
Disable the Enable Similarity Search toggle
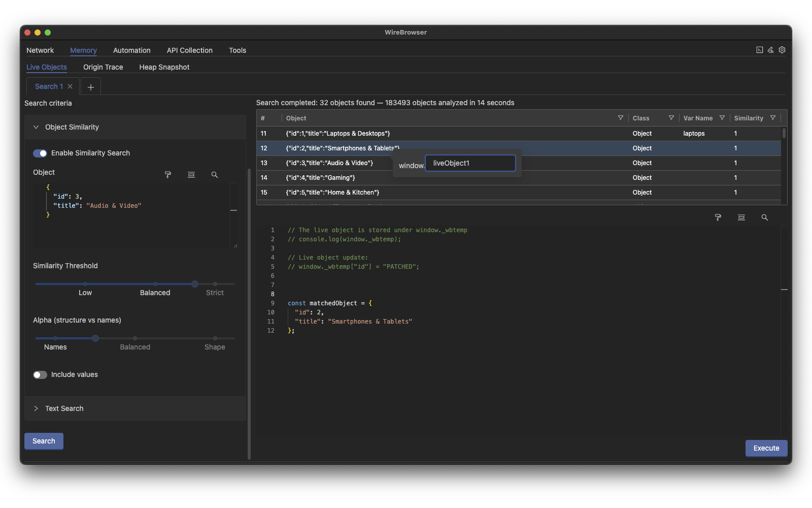(40, 153)
